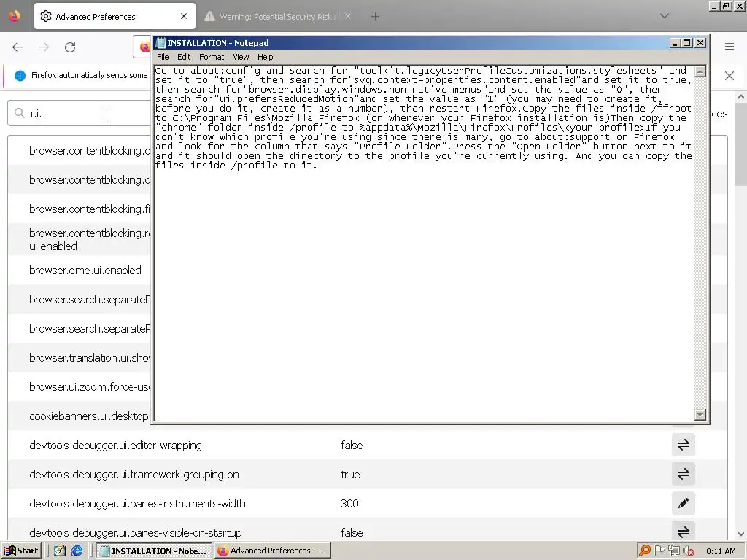Image resolution: width=747 pixels, height=560 pixels.
Task: Click the value 300 of panes-instruments-width
Action: 349,504
